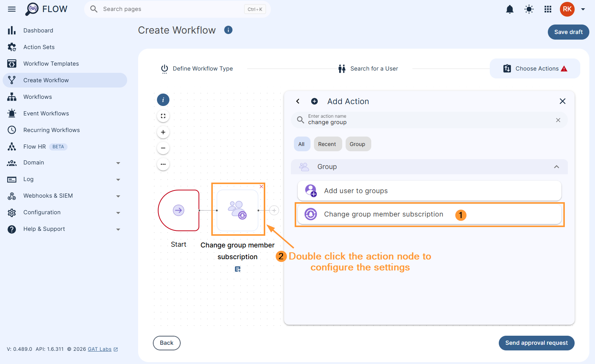Choose Change group member subscription action
Image resolution: width=595 pixels, height=364 pixels.
(429, 214)
